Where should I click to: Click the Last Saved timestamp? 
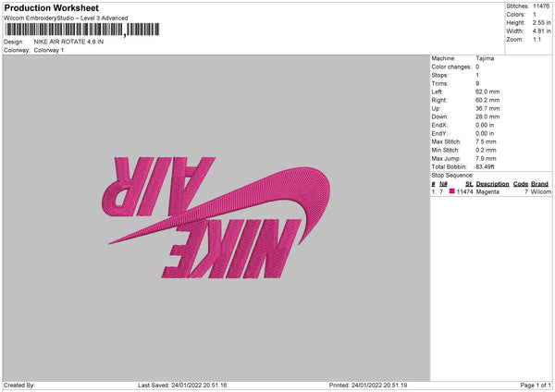[182, 385]
